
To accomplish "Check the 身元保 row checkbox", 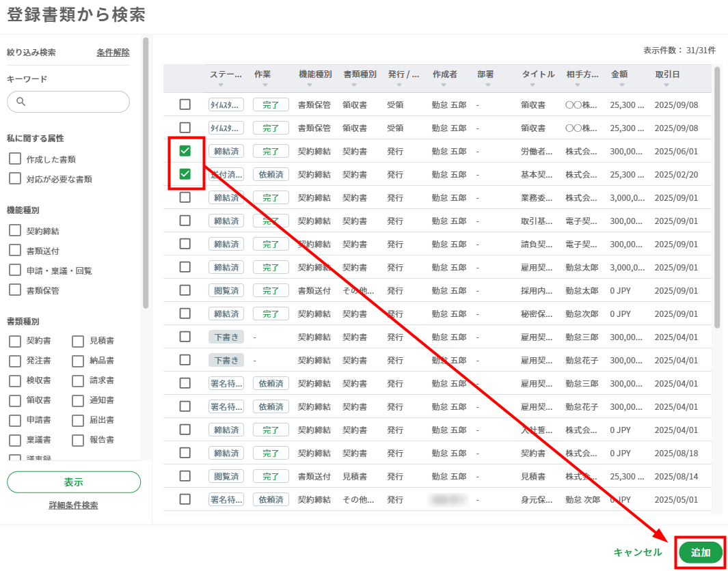I will pos(185,499).
